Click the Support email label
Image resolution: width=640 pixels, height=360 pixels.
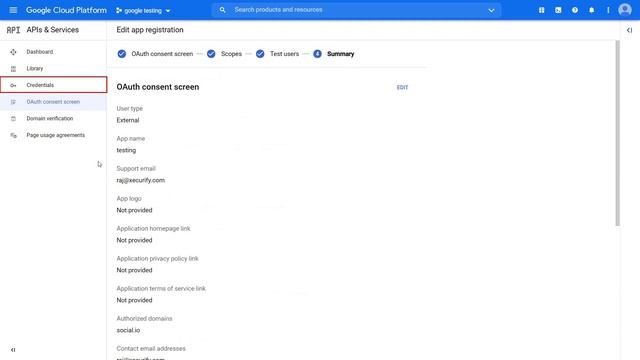point(136,169)
